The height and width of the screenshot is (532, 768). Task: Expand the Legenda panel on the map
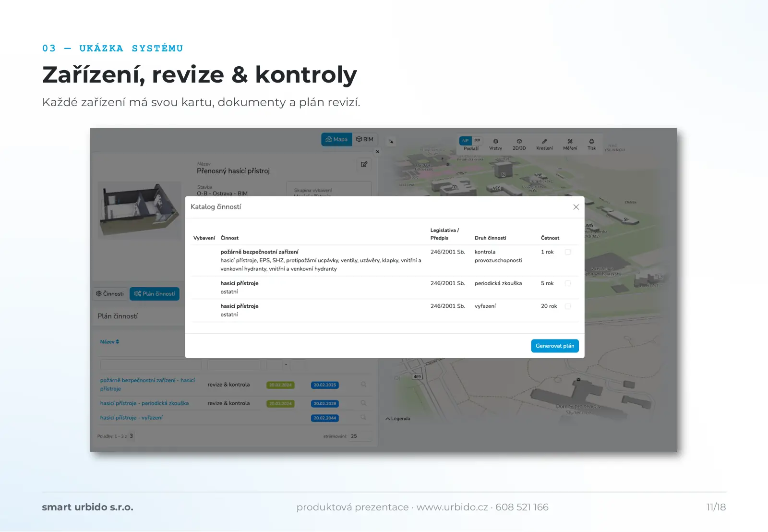click(398, 419)
